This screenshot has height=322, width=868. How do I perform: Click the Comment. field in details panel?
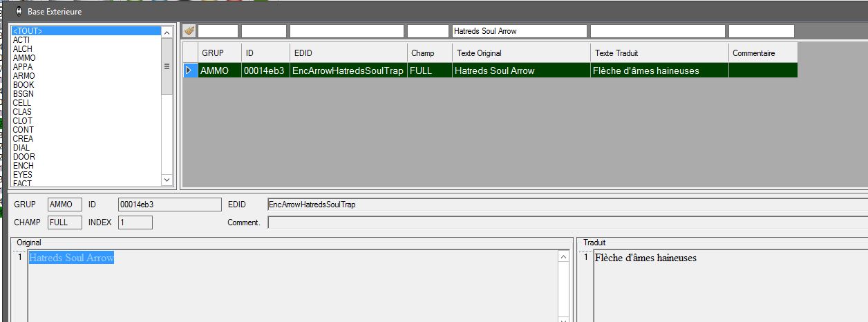(567, 222)
